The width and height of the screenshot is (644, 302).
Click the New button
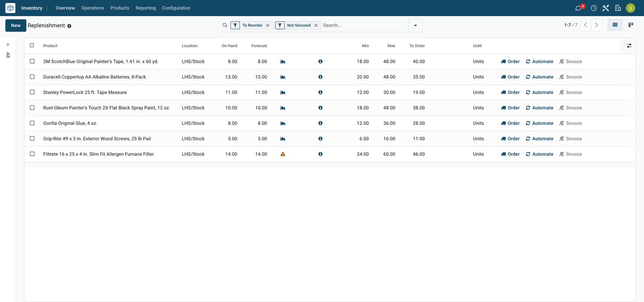click(16, 25)
